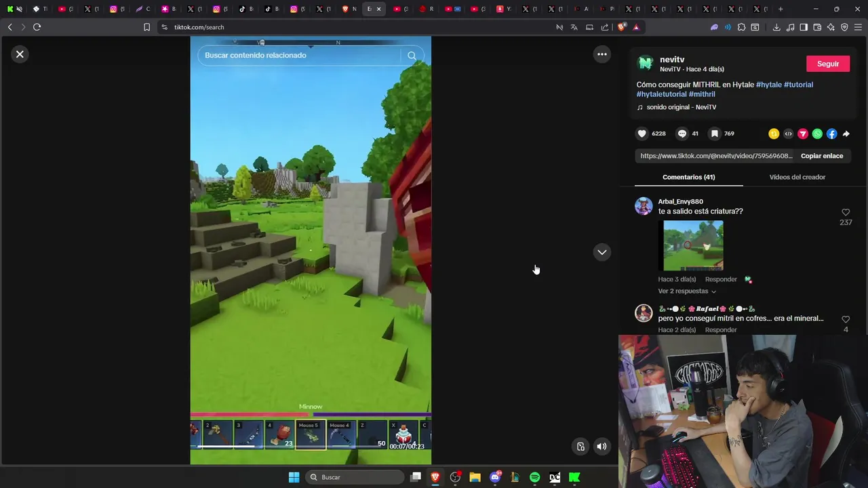Image resolution: width=868 pixels, height=488 pixels.
Task: Bookmark this page in the address bar
Action: (146, 27)
